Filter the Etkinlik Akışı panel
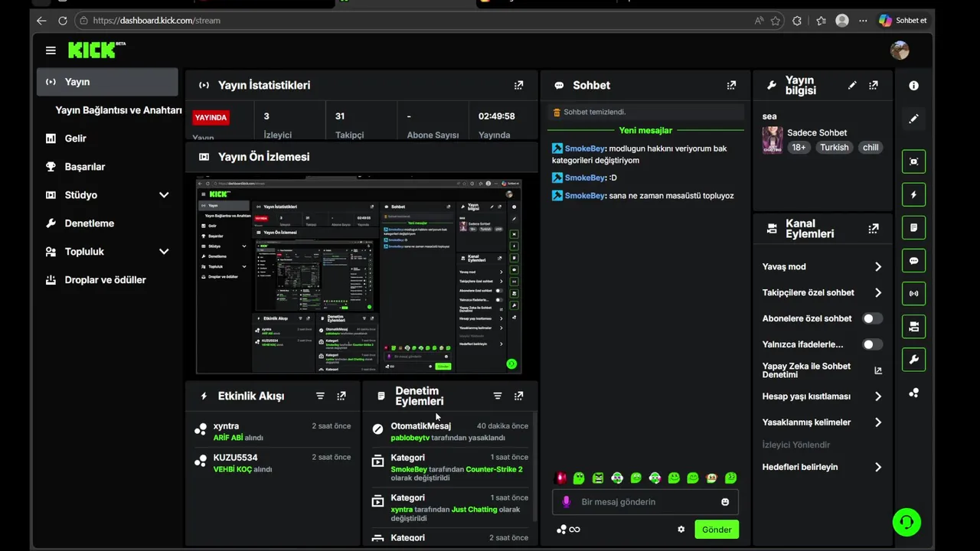The width and height of the screenshot is (980, 551). point(320,396)
